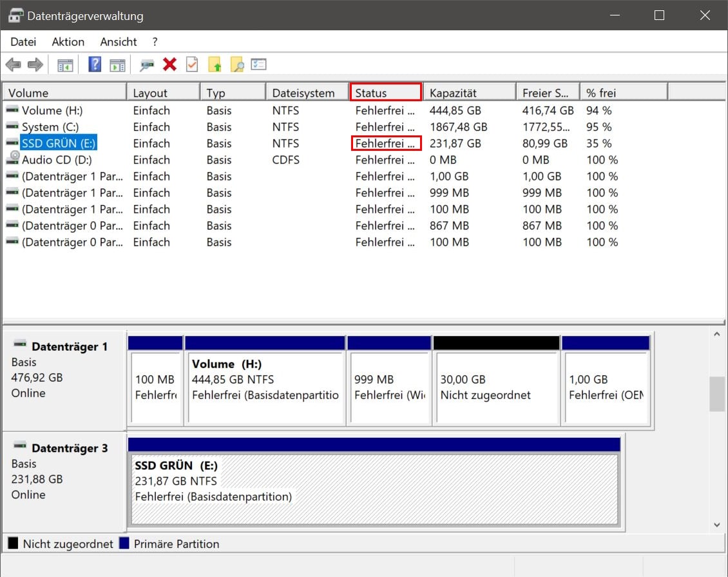Select the Datenträger 3 disk label panel
Viewport: 728px width, 577px height.
pos(64,482)
